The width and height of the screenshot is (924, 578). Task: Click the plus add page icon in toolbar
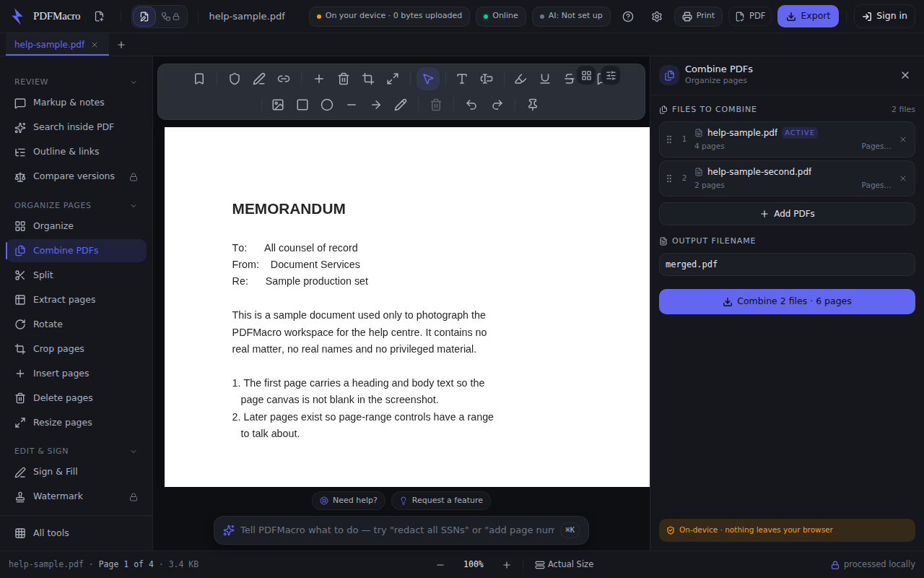(x=319, y=79)
